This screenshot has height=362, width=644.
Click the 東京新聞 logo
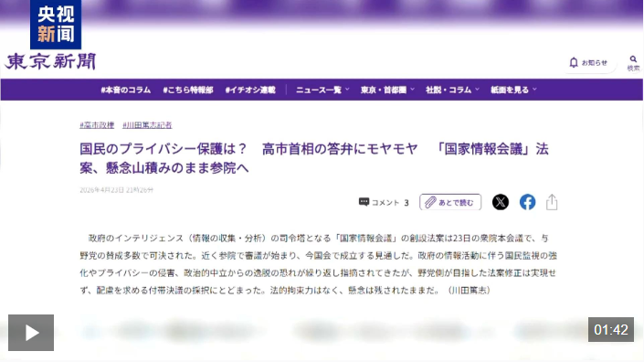(50, 61)
